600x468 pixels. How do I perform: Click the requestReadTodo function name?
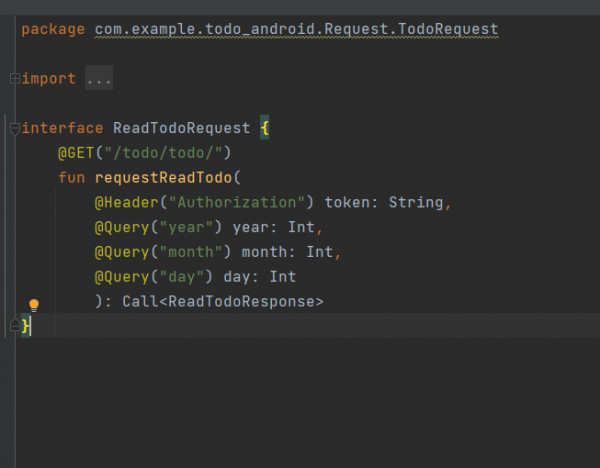coord(163,178)
